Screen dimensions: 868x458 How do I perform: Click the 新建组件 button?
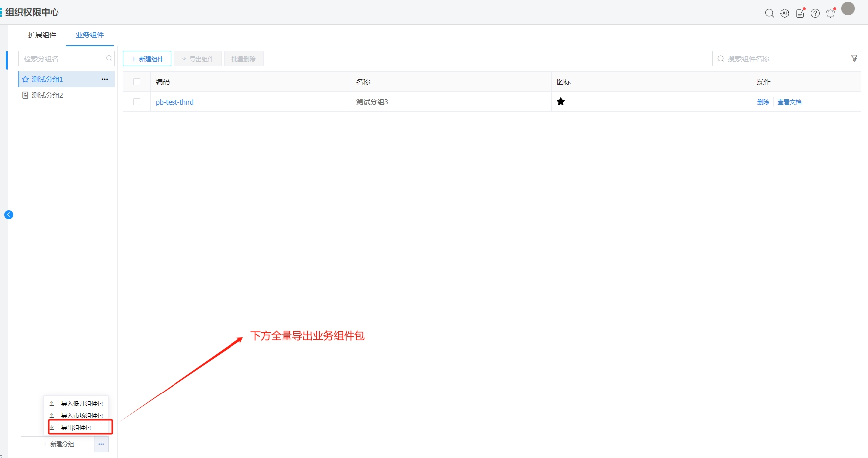(147, 59)
